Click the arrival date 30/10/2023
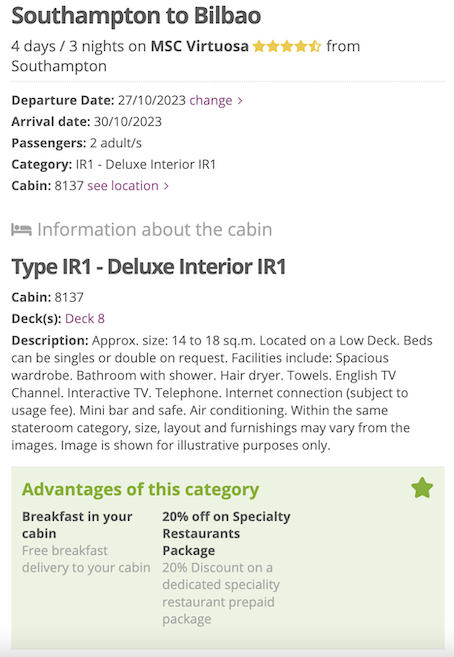454x657 pixels. tap(128, 122)
